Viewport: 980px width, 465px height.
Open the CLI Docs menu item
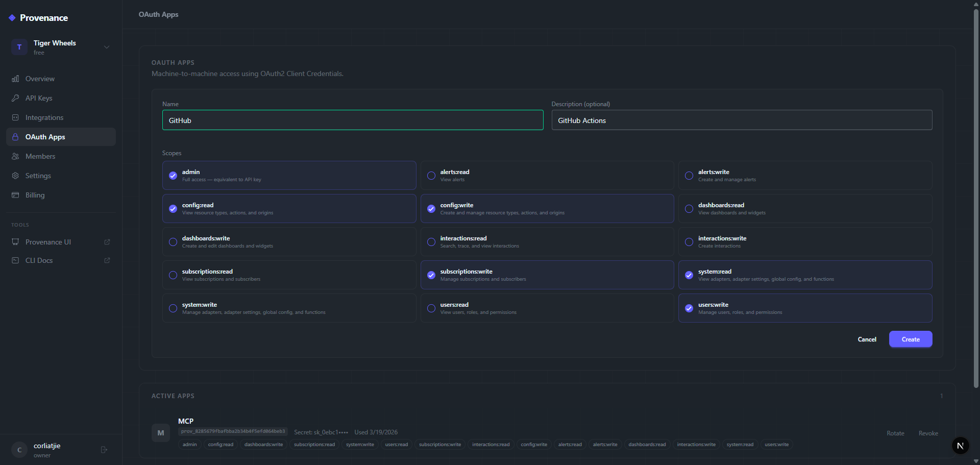tap(39, 260)
